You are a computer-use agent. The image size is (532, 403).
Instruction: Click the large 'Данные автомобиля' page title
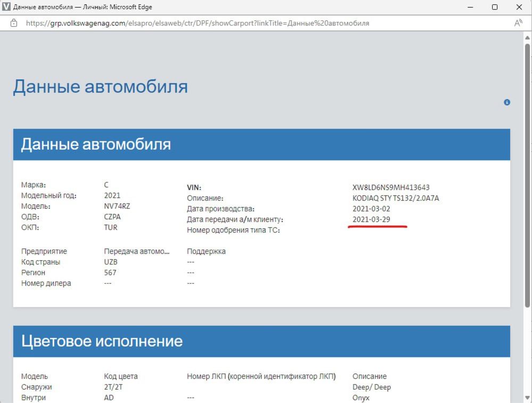101,86
